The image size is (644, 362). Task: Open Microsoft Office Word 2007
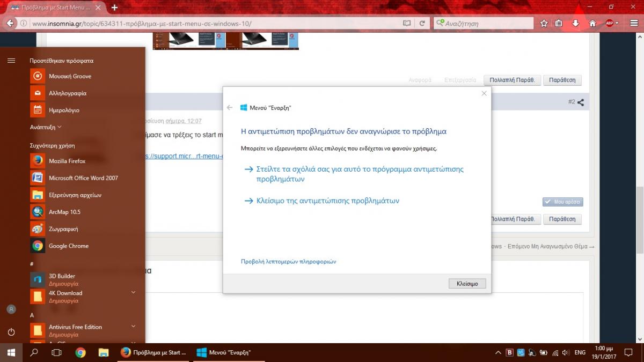coord(87,178)
